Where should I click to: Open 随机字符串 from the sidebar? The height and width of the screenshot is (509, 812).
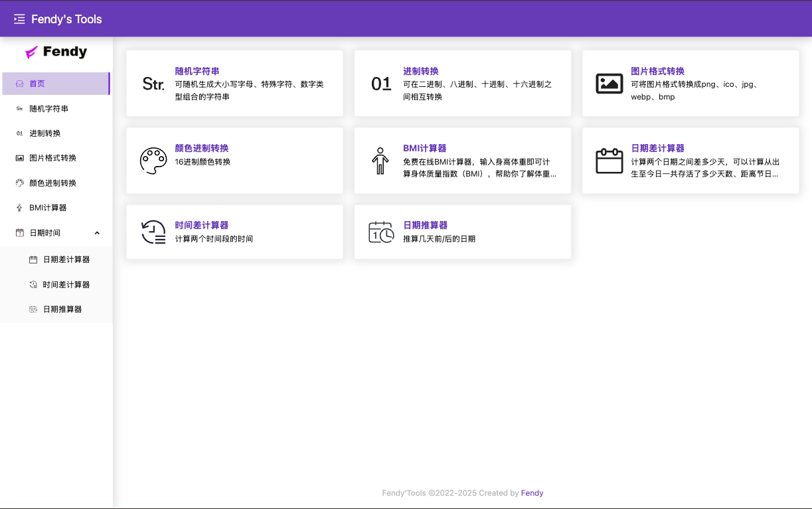click(x=48, y=108)
